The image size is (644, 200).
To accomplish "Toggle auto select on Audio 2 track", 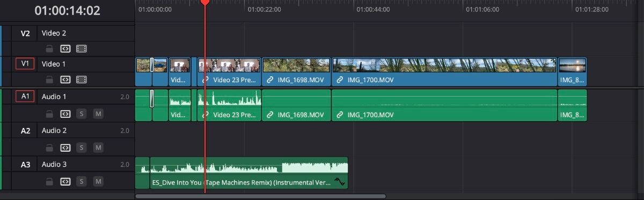I will pos(65,147).
